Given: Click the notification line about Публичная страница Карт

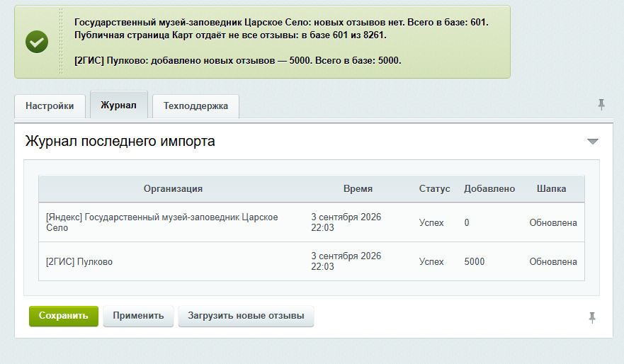Looking at the screenshot, I should (x=230, y=35).
